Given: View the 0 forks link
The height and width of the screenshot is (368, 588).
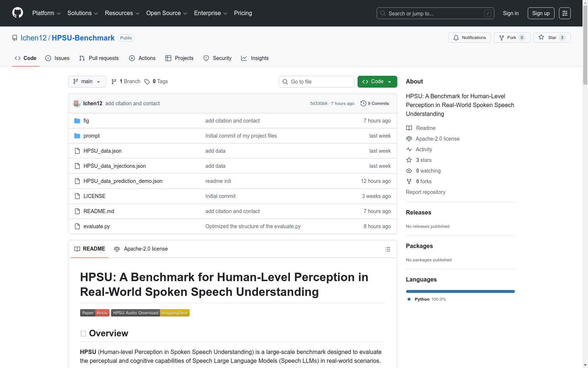Looking at the screenshot, I should point(419,181).
